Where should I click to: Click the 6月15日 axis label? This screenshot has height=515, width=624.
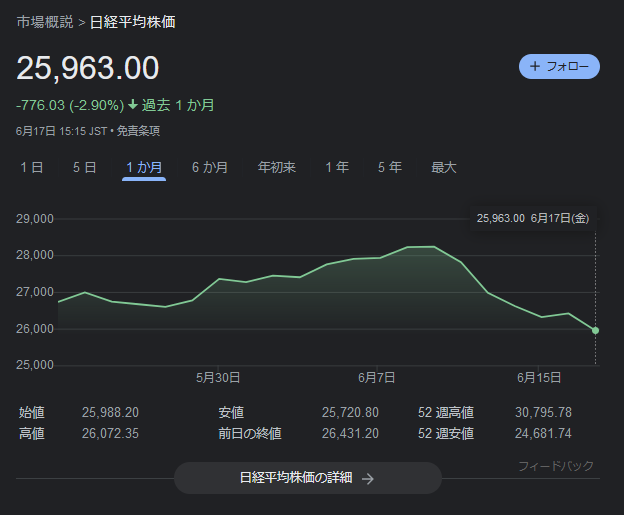tap(539, 378)
